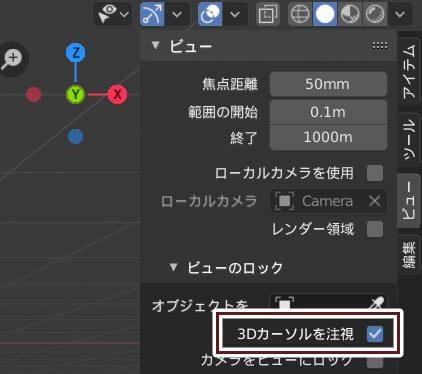Switch to Rendered shading mode

(x=375, y=14)
